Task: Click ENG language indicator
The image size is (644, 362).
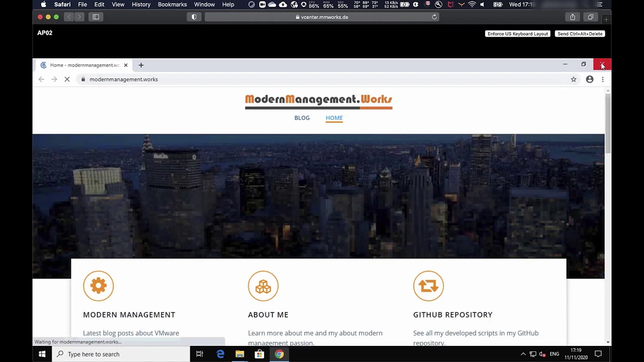Action: (x=554, y=354)
